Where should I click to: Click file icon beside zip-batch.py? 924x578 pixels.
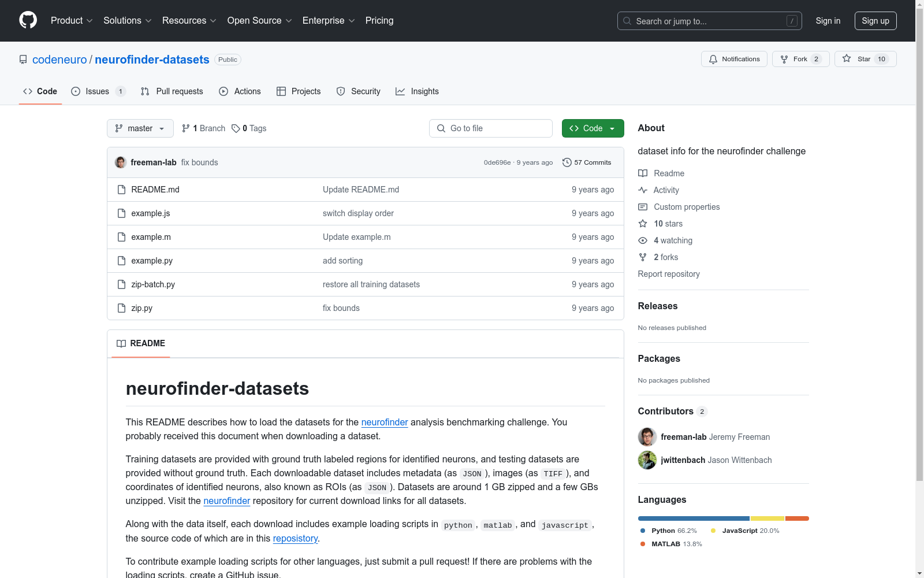121,284
